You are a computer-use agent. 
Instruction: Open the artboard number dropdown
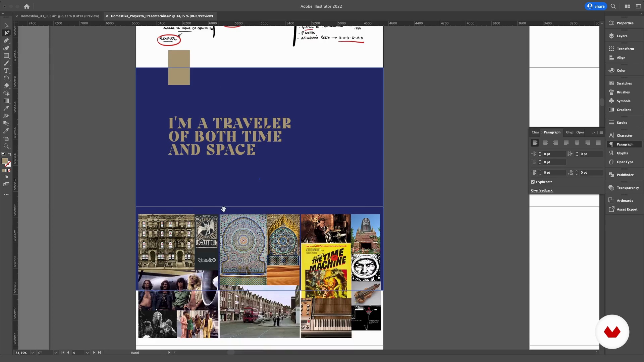[x=87, y=353]
